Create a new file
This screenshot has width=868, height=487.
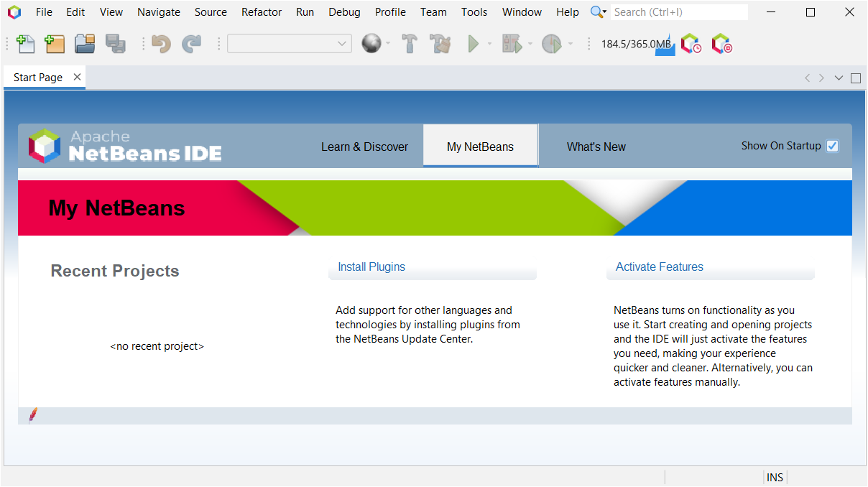(x=26, y=44)
